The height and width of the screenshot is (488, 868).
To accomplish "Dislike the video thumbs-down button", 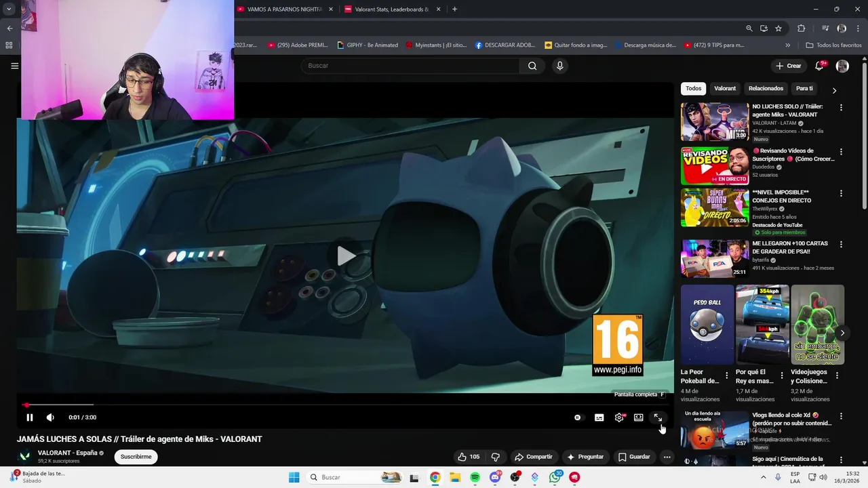I will click(x=496, y=457).
